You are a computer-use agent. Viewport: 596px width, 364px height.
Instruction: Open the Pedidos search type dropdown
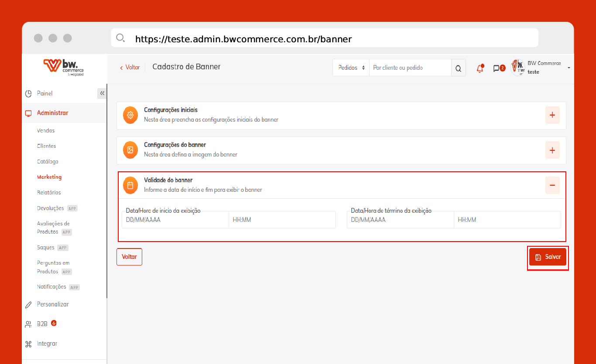[x=351, y=68]
